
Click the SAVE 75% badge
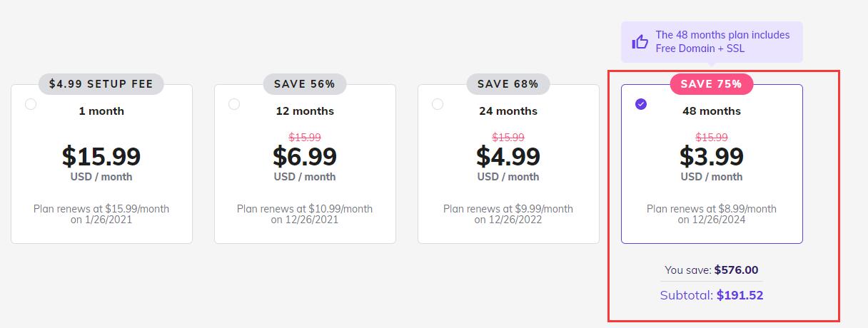(712, 84)
